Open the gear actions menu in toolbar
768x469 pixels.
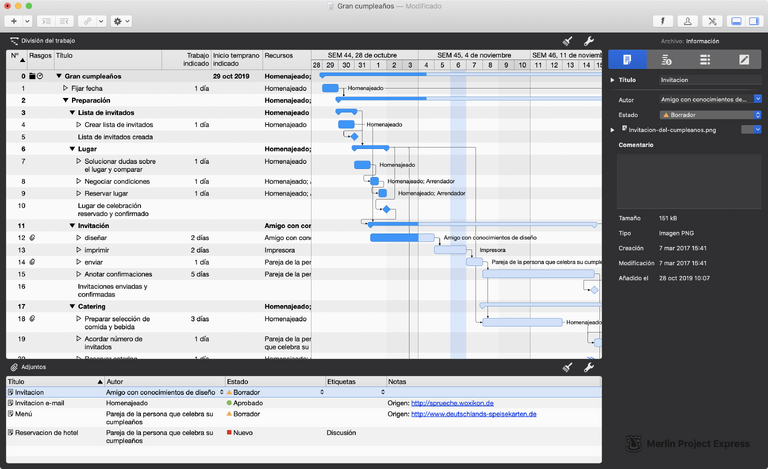point(118,20)
